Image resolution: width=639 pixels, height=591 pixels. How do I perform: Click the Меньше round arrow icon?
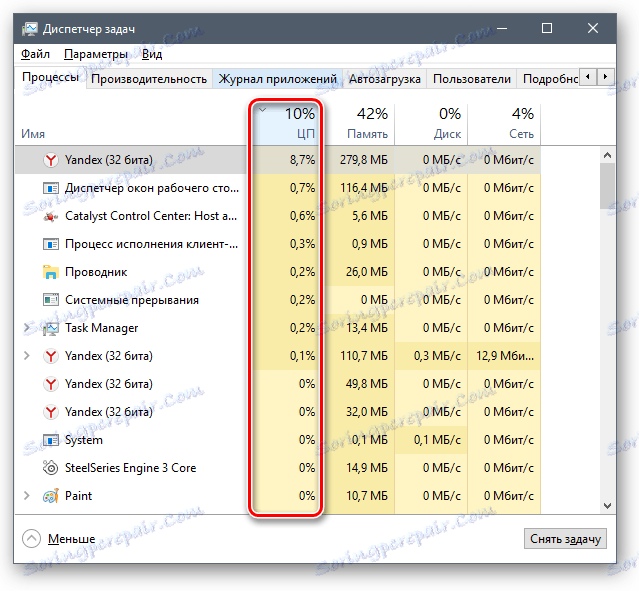click(x=31, y=538)
